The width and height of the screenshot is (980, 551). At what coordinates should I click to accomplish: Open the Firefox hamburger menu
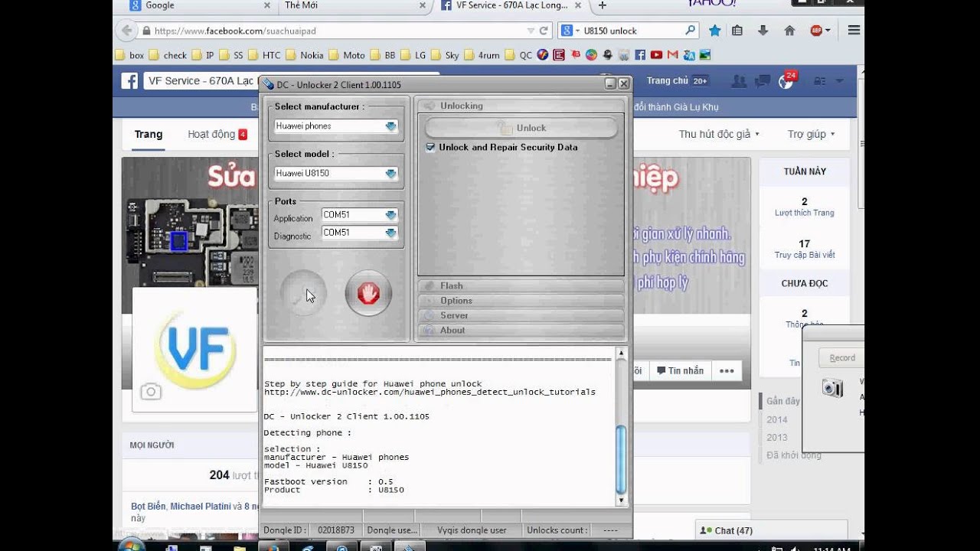coord(854,31)
